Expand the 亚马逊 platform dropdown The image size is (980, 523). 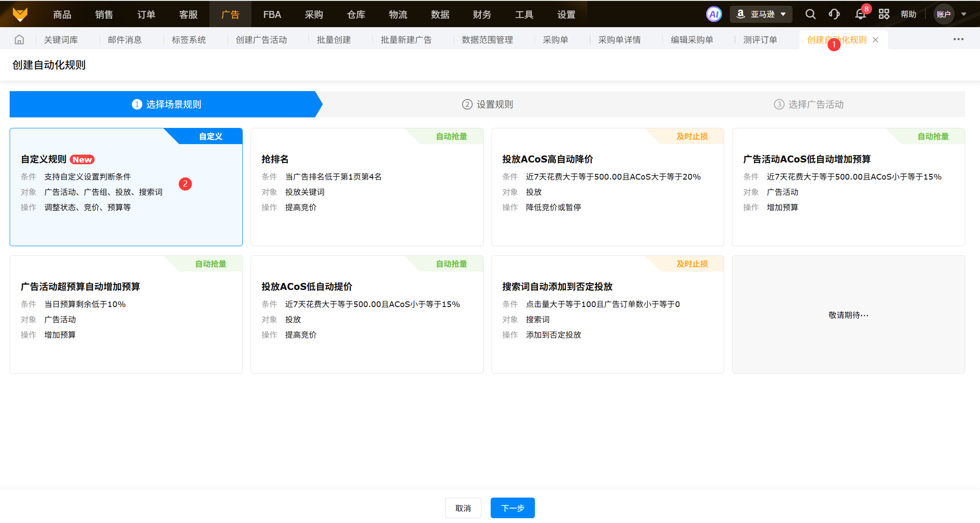click(761, 14)
